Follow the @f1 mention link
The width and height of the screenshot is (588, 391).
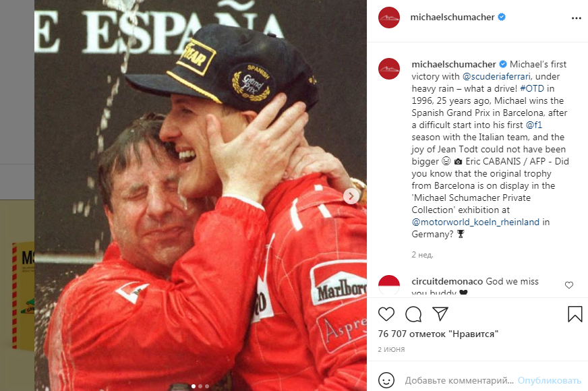[x=534, y=125]
